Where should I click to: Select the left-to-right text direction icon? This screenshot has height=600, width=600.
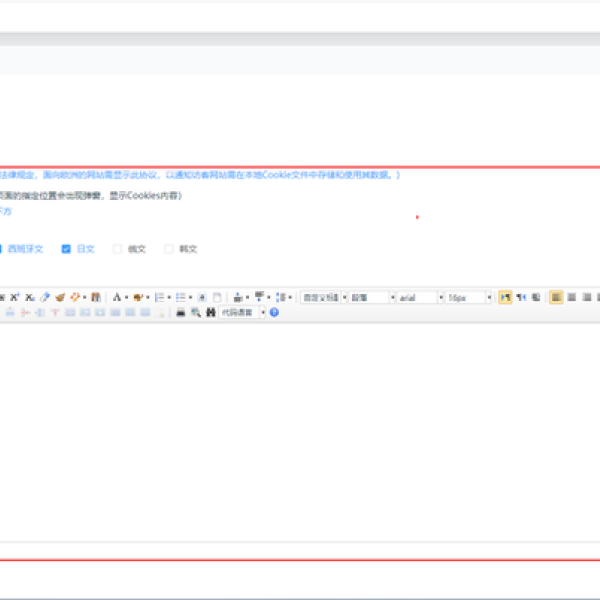[505, 297]
